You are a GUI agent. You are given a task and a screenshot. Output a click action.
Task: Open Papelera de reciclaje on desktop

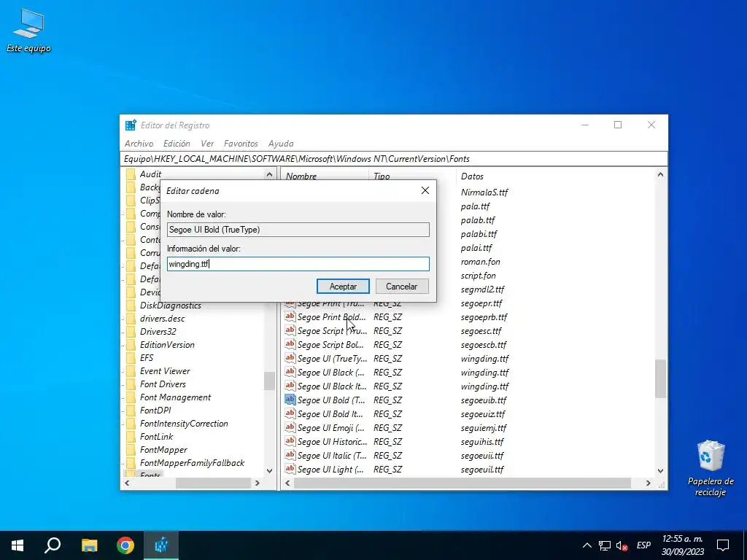[x=711, y=469]
